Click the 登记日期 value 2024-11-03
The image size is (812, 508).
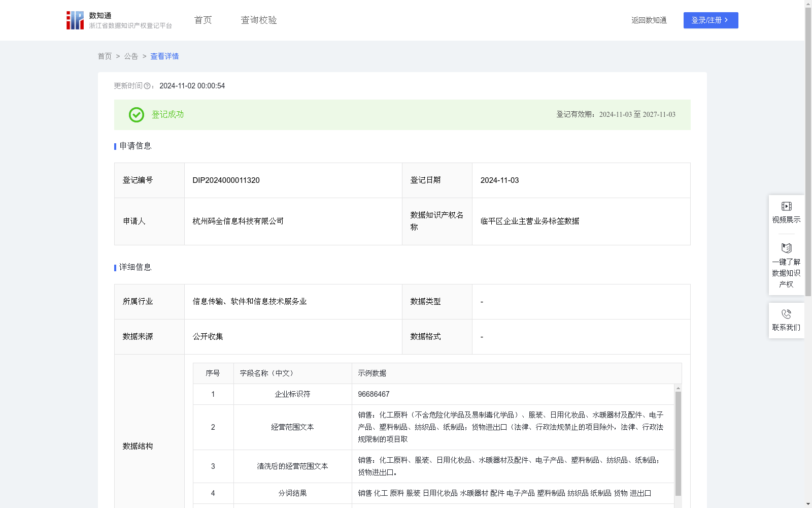tap(499, 180)
